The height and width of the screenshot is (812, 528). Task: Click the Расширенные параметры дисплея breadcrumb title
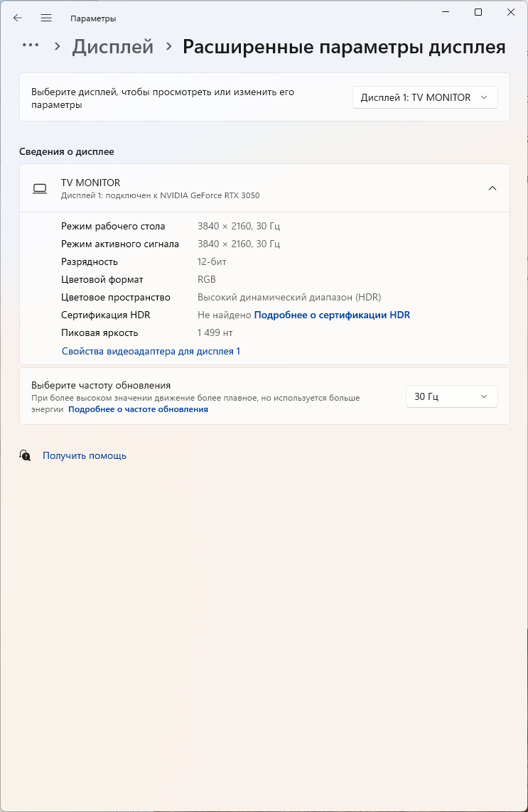pos(344,47)
